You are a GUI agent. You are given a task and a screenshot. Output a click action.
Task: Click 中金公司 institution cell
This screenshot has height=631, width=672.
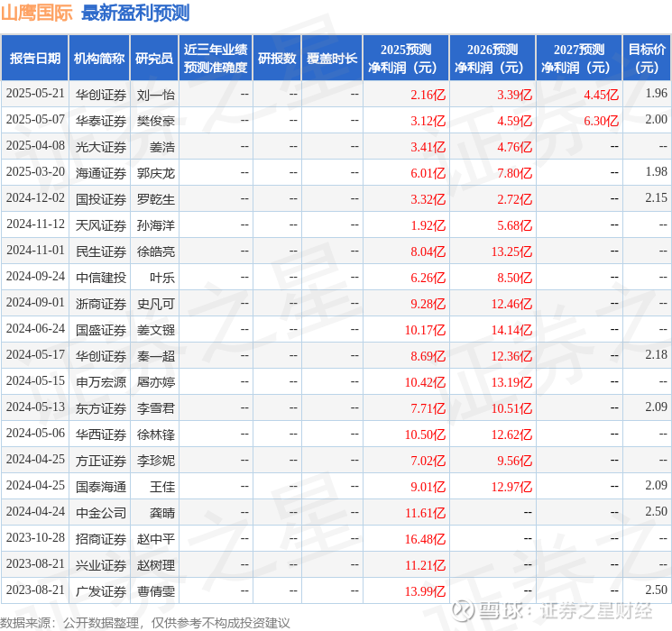point(101,513)
